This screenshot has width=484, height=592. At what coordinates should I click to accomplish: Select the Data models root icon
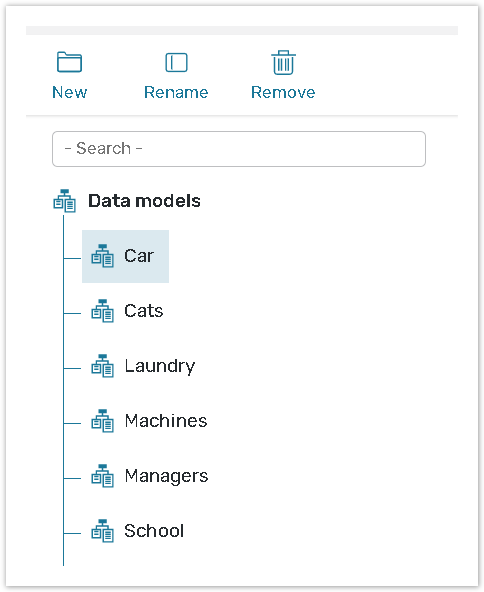(65, 200)
